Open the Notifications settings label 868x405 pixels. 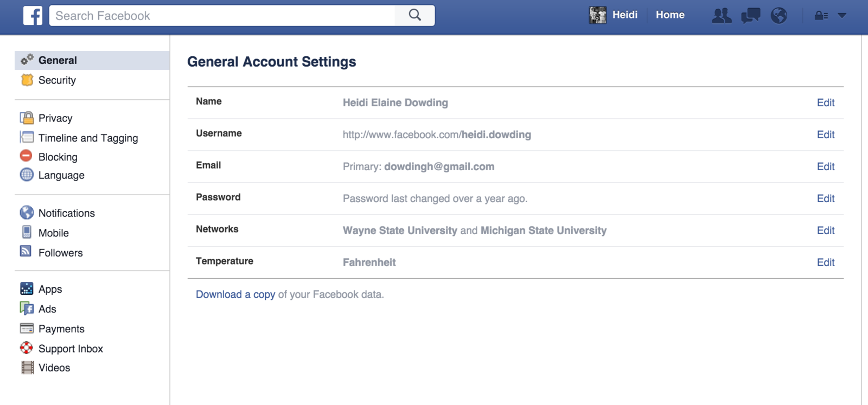[x=67, y=213]
